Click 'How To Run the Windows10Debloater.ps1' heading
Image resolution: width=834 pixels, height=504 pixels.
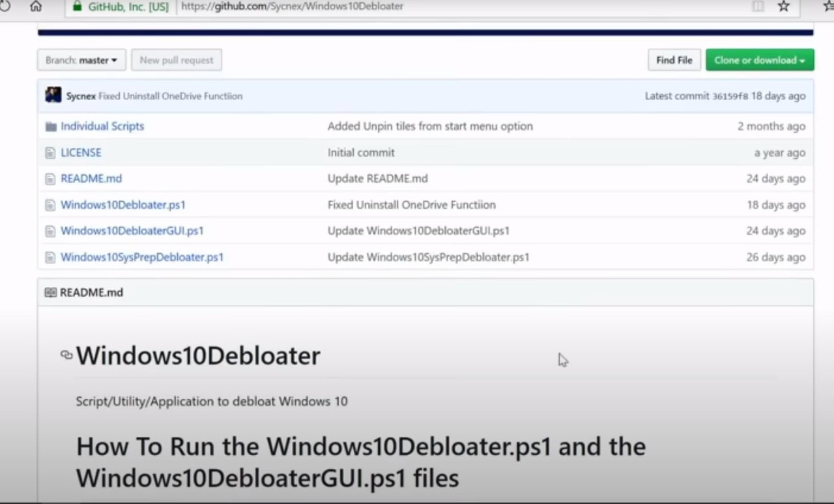pos(361,462)
